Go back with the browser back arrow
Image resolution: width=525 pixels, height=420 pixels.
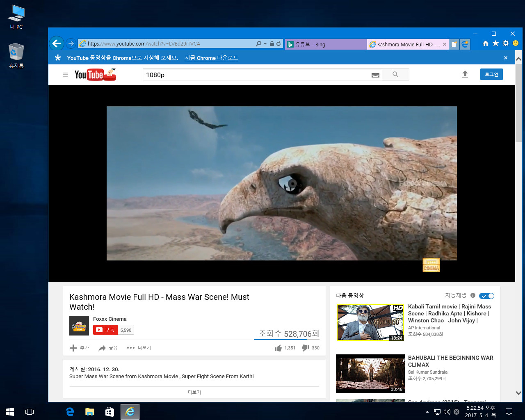[x=57, y=43]
